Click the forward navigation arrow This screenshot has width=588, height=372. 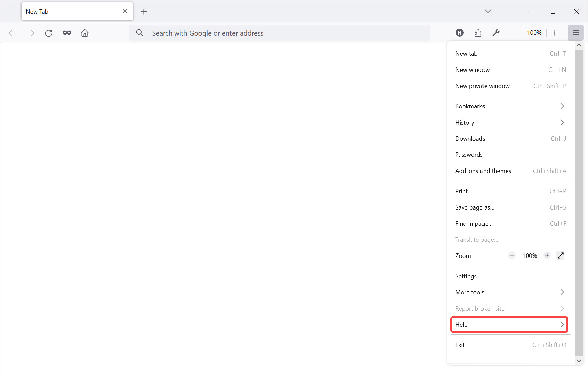[x=31, y=33]
